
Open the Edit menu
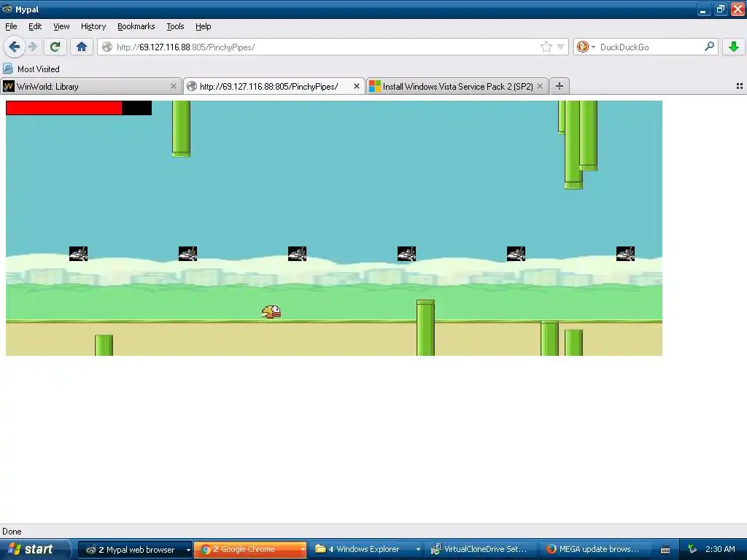(x=35, y=26)
